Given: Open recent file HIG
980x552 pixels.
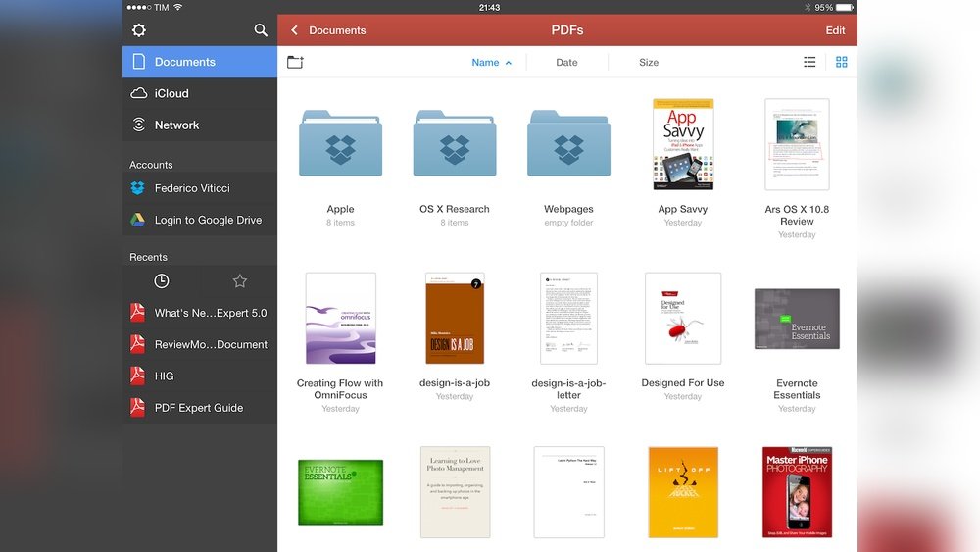Looking at the screenshot, I should coord(200,376).
